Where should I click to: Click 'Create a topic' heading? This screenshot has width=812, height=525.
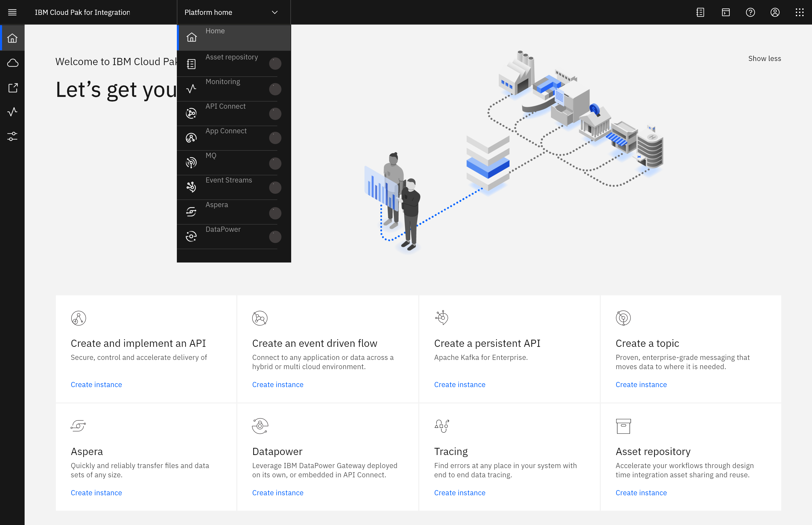pos(647,343)
